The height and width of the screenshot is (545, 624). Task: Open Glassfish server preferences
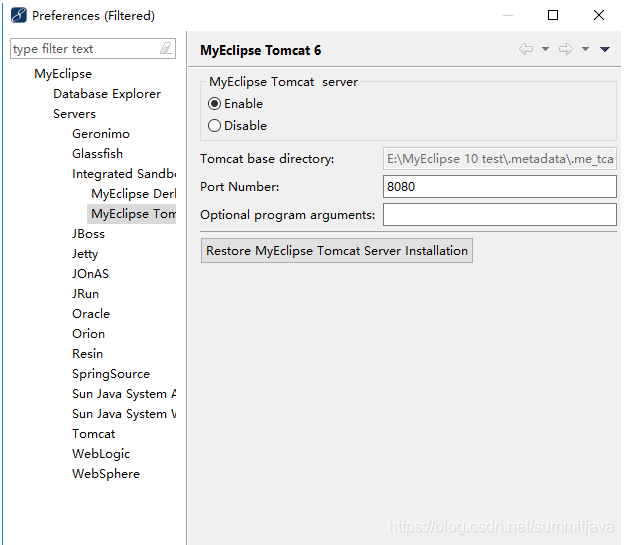pyautogui.click(x=98, y=154)
